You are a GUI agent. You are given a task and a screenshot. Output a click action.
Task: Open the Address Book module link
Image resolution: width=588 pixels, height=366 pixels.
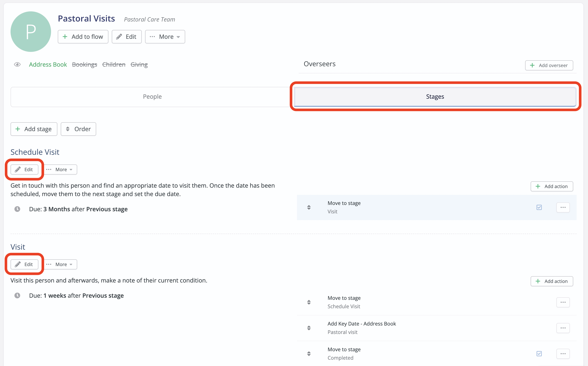click(48, 64)
